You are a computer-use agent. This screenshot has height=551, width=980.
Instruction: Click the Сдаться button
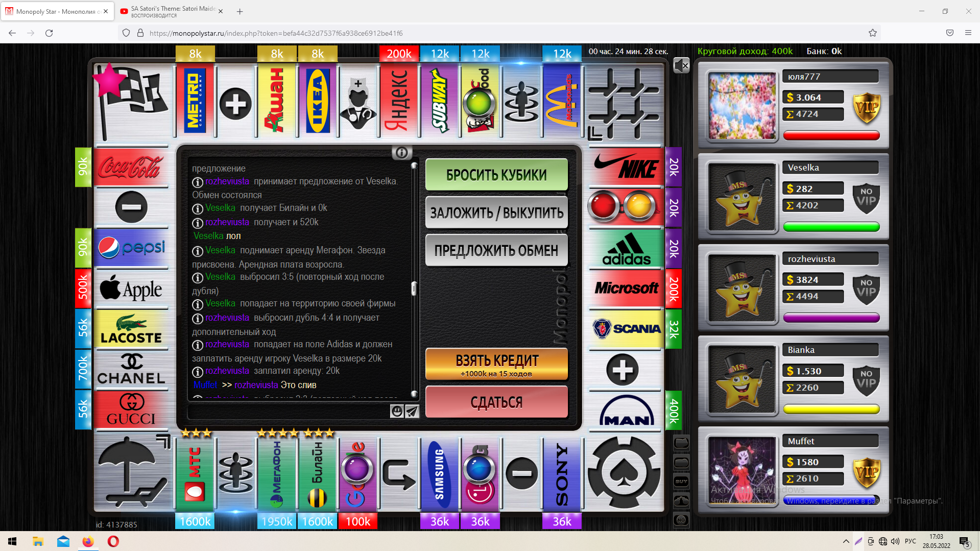pos(496,402)
